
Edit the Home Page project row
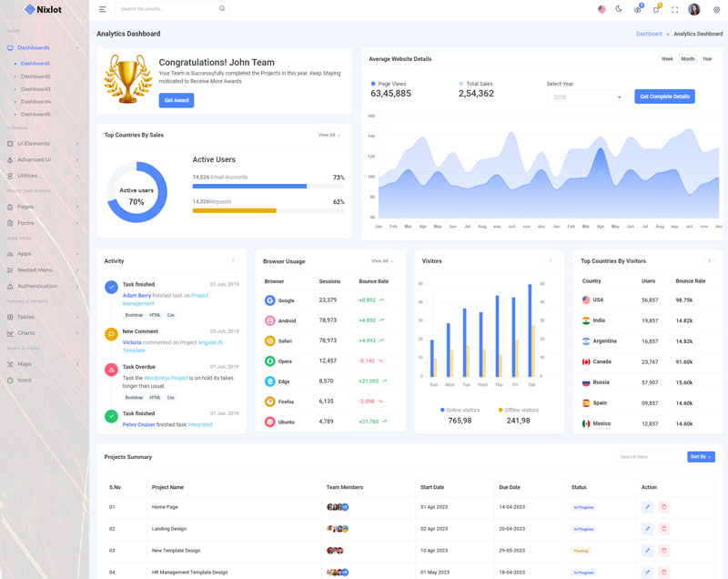(647, 506)
